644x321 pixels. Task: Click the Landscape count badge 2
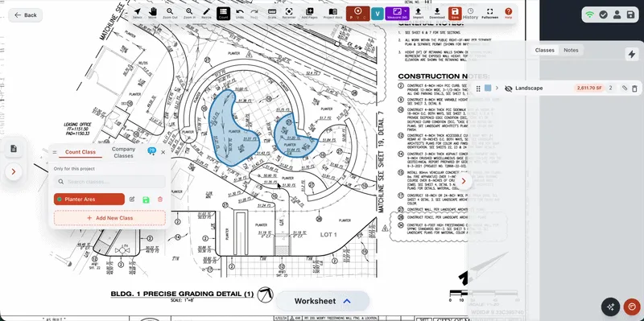(611, 88)
